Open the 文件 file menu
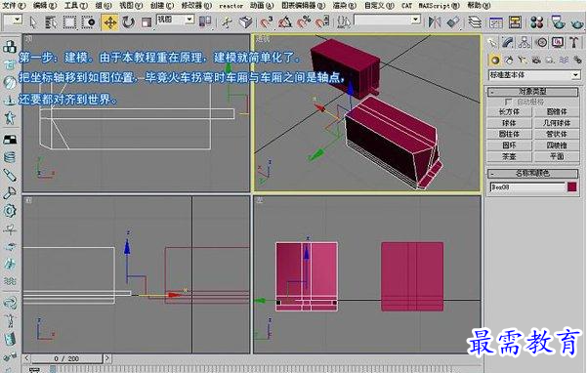The width and height of the screenshot is (588, 373). [x=14, y=6]
